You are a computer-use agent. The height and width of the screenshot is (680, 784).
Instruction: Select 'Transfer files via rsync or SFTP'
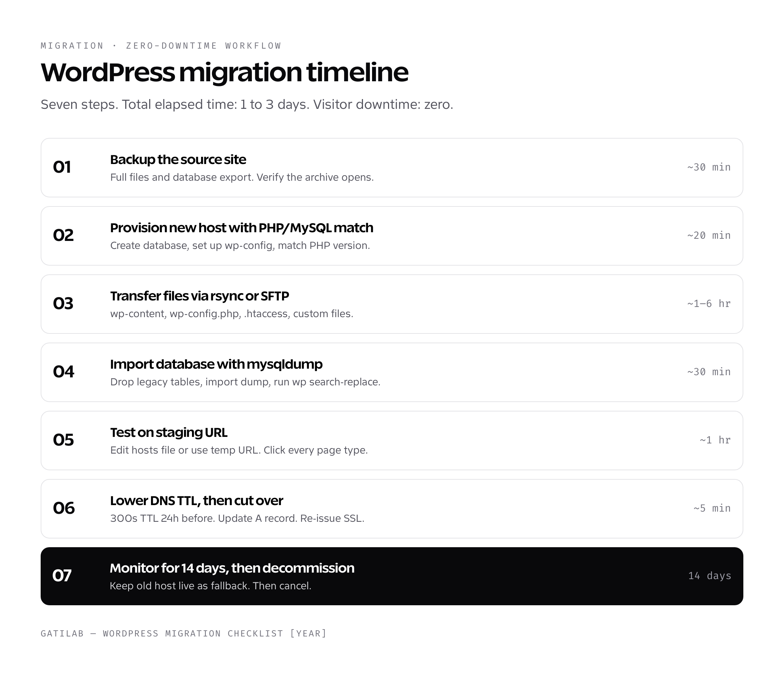click(200, 296)
